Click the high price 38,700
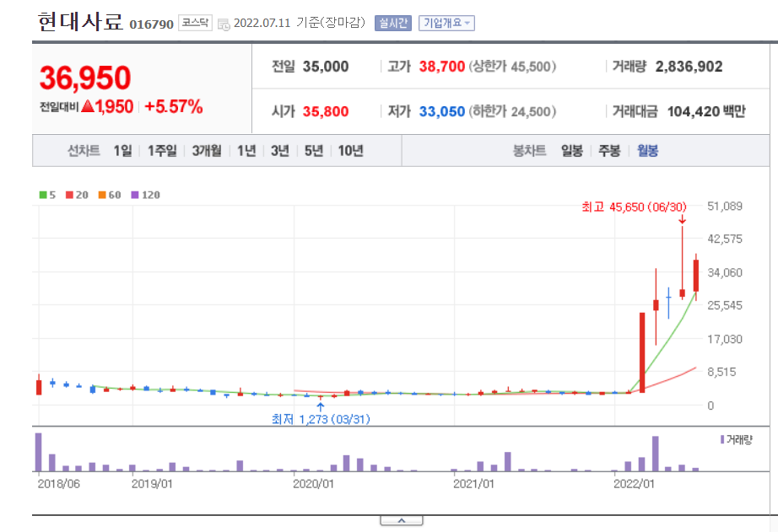Screen dimensions: 778x532 pyautogui.click(x=442, y=67)
